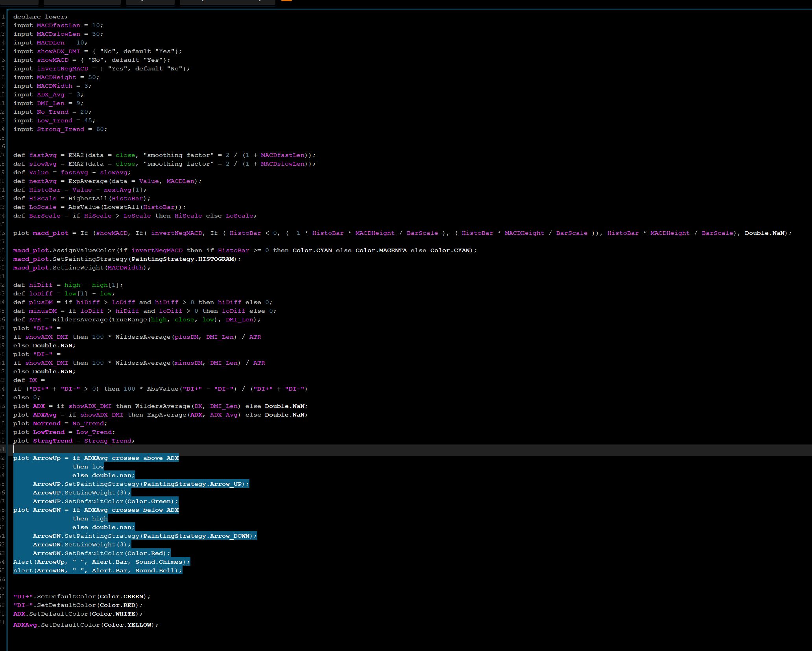Click the 'plot "DI-" =' line
Viewport: 812px width, 651px height.
click(37, 354)
